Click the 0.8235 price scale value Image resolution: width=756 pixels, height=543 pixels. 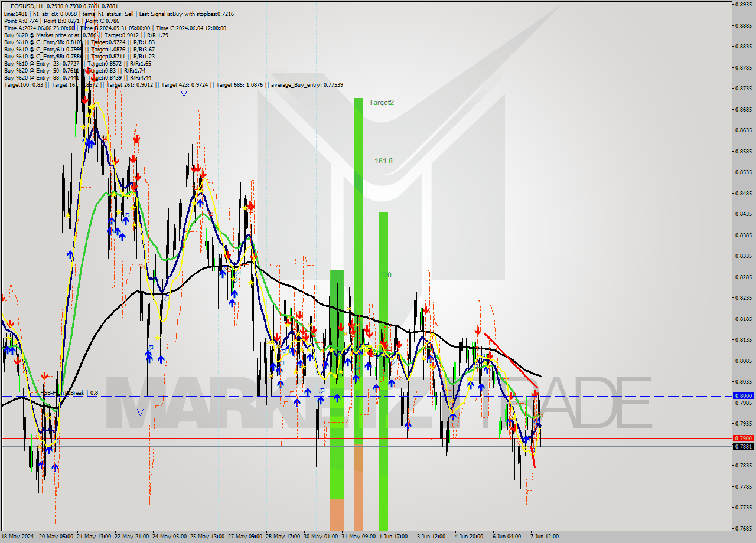click(x=743, y=297)
